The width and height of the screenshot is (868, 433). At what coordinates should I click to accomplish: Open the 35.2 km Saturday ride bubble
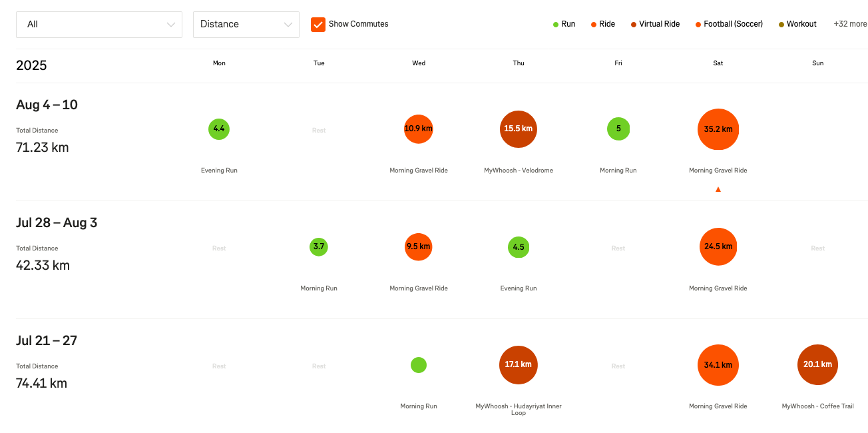tap(718, 129)
